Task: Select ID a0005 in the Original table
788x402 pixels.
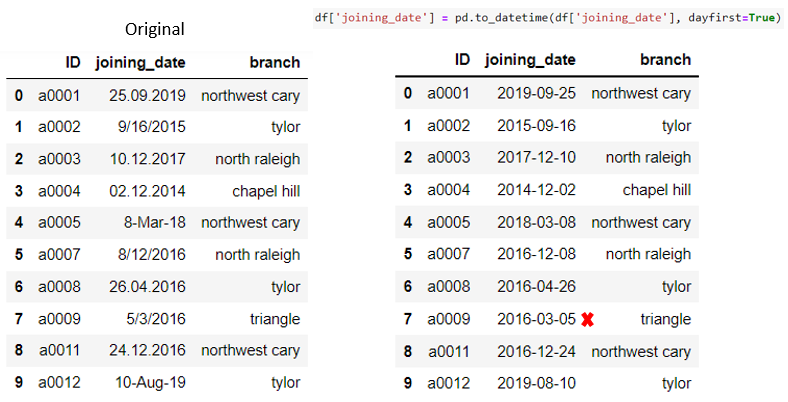Action: click(x=59, y=222)
